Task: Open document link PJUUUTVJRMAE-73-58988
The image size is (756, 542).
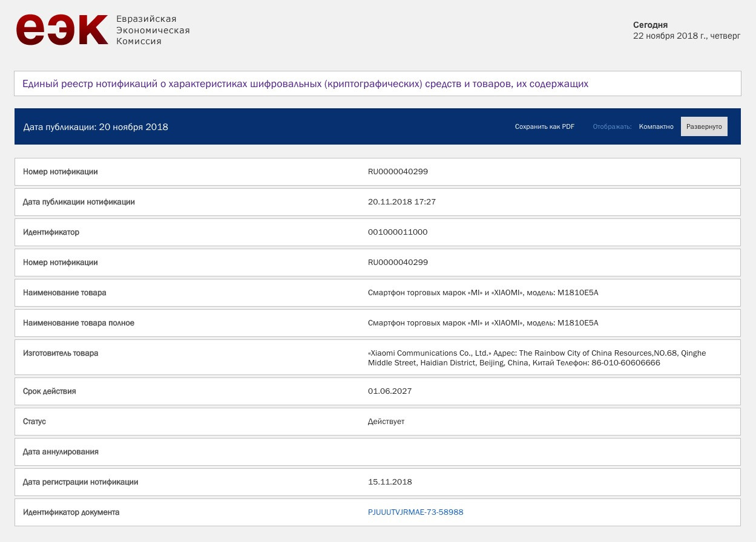Action: coord(416,512)
